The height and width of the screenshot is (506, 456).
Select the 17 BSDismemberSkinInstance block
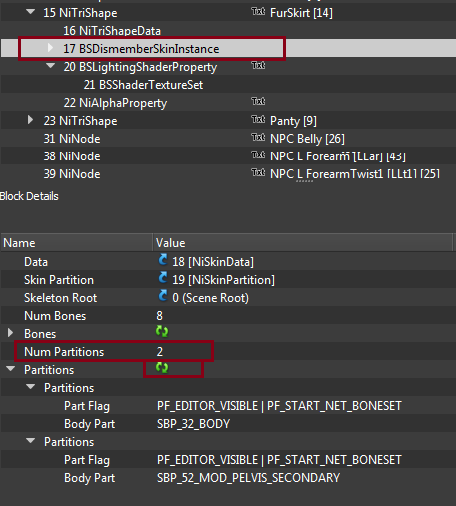[141, 49]
